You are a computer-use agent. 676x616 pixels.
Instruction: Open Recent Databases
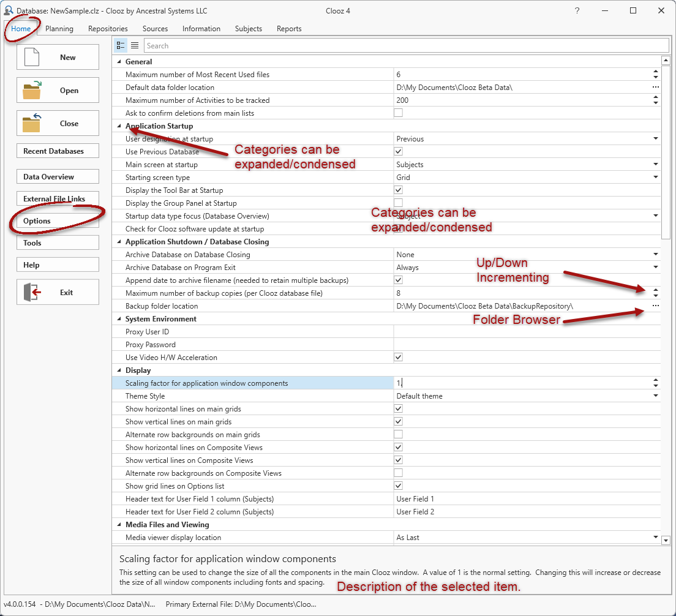point(58,151)
